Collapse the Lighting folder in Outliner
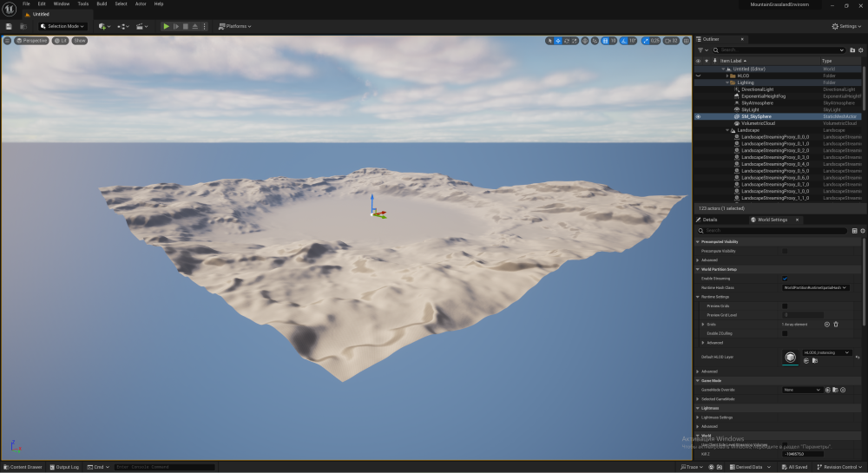 [727, 82]
